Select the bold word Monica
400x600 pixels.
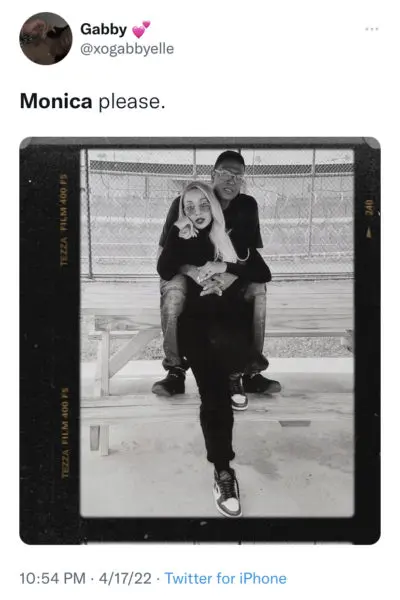[x=56, y=101]
